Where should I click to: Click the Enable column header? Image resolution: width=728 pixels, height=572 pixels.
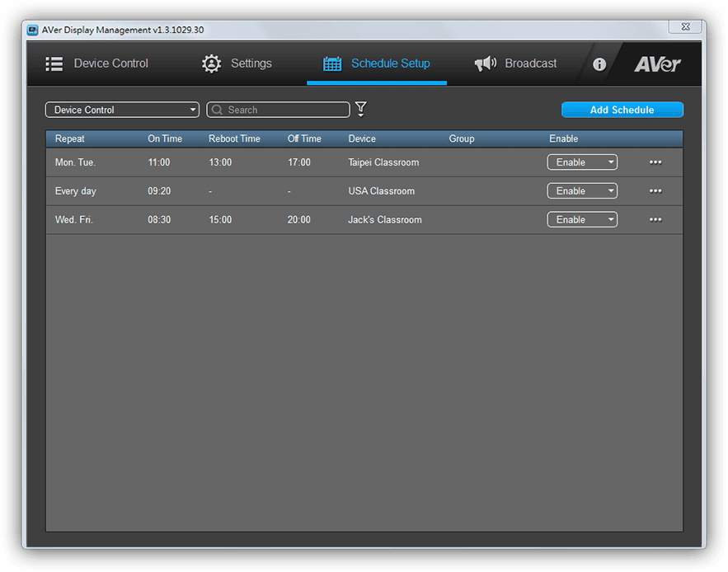click(x=564, y=138)
